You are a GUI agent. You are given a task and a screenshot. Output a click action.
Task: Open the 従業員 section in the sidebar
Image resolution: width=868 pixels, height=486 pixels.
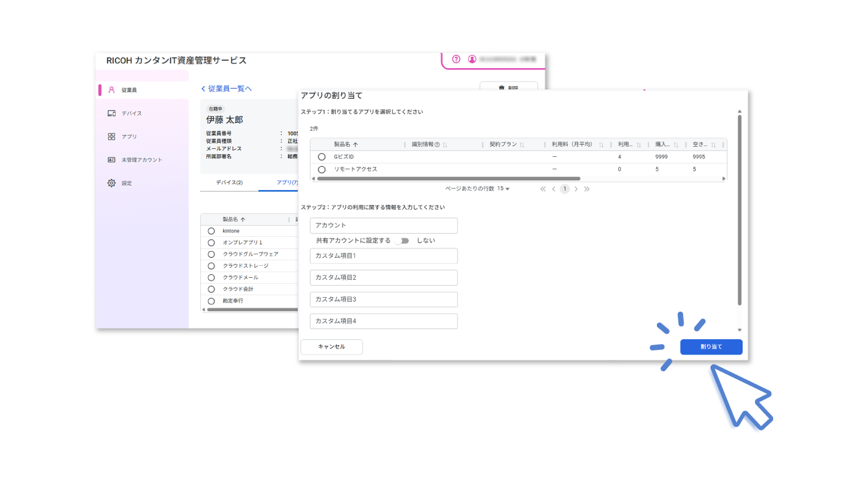[x=131, y=89]
